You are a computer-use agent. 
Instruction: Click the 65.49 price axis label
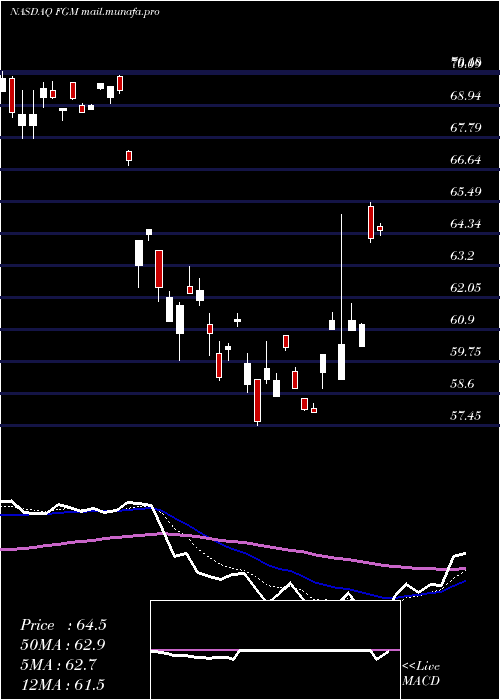click(x=466, y=192)
